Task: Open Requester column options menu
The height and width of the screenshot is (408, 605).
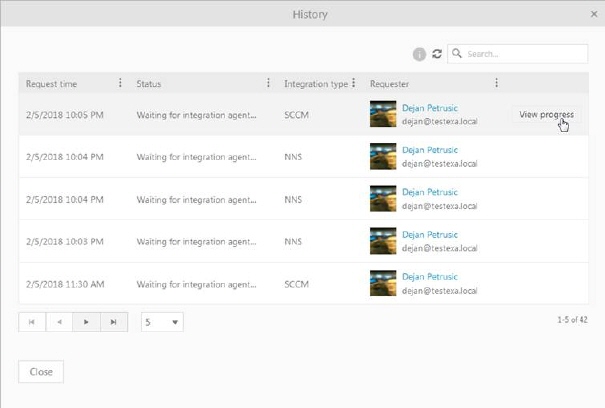Action: pyautogui.click(x=496, y=84)
